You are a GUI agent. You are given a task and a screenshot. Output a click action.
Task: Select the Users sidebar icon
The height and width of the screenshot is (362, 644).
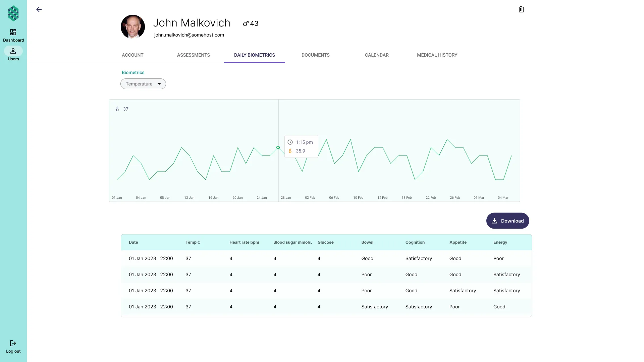13,51
